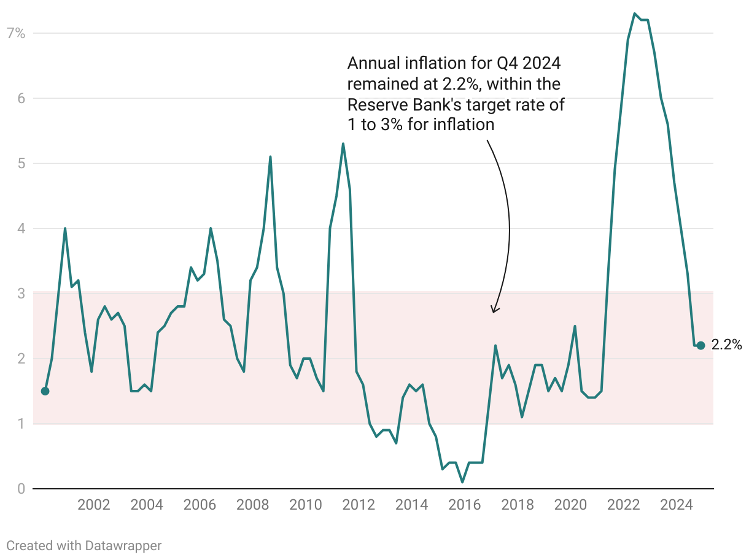Click the "7%" y-axis label

pyautogui.click(x=16, y=33)
